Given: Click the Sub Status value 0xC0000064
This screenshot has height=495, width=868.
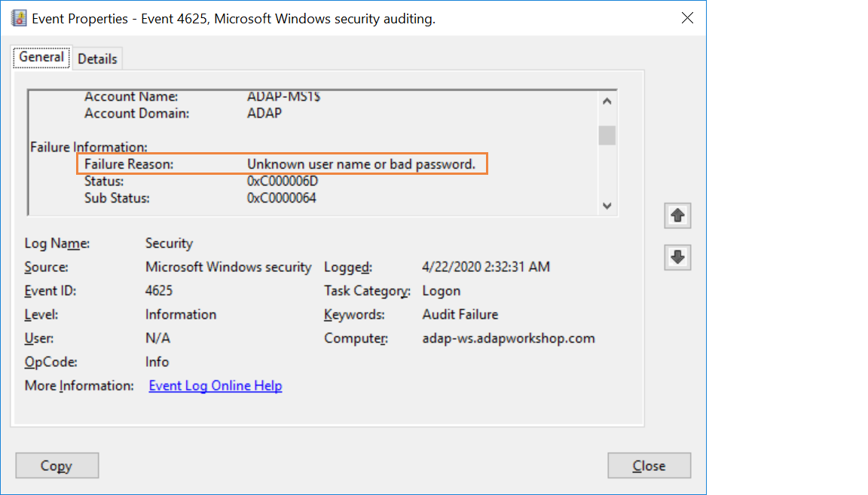Looking at the screenshot, I should (x=282, y=198).
